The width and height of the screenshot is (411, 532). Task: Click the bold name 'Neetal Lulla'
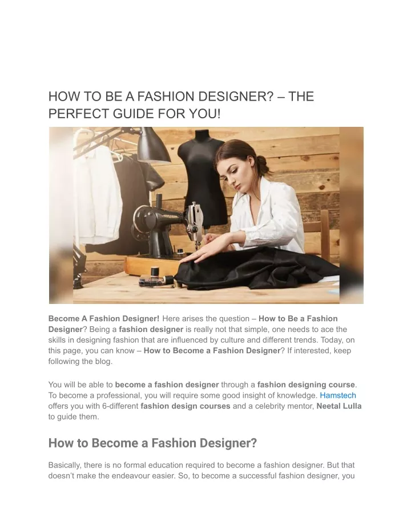(339, 406)
